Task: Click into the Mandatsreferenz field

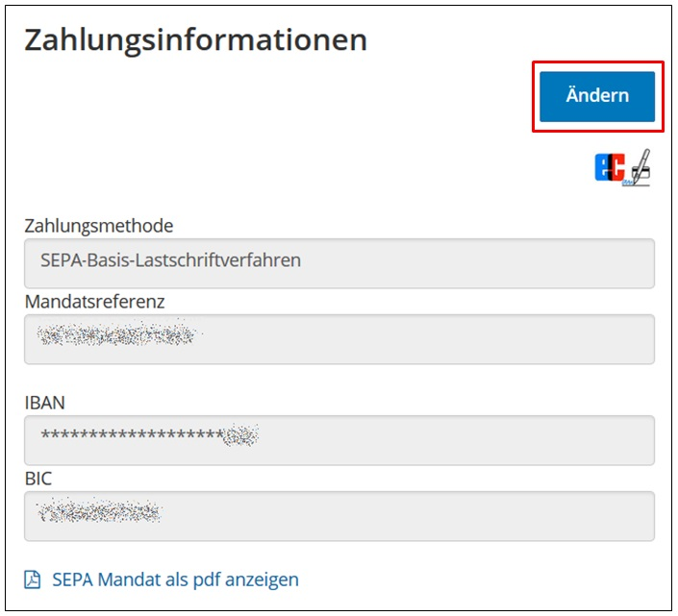Action: click(339, 339)
